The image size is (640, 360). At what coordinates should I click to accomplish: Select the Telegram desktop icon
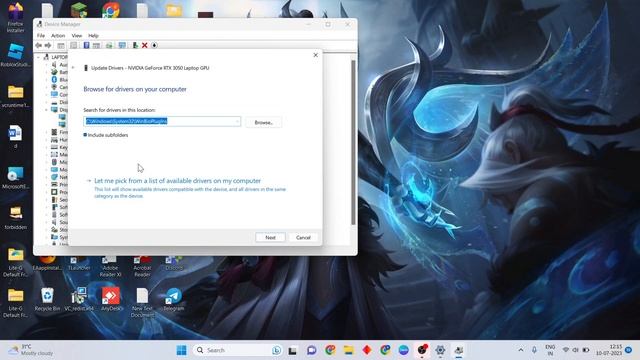tap(173, 299)
